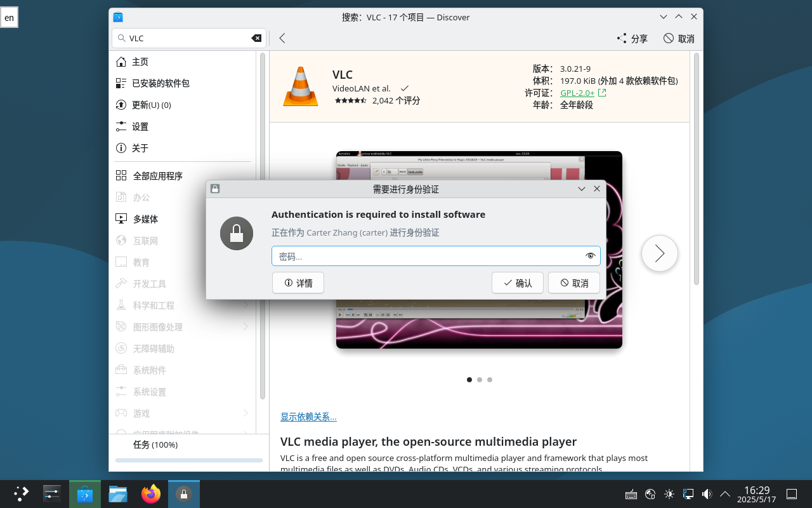
Task: Expand 游戏 games category arrow
Action: coord(246,413)
